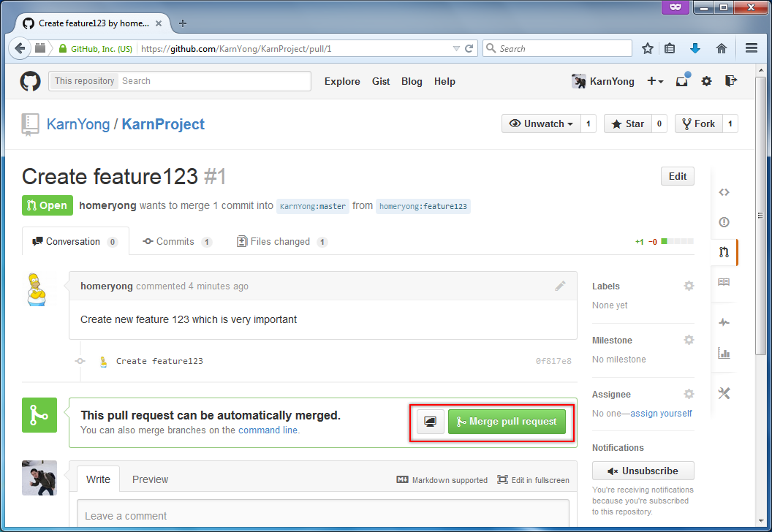Click the Unsubscribe notifications button
This screenshot has width=772, height=532.
tap(643, 471)
